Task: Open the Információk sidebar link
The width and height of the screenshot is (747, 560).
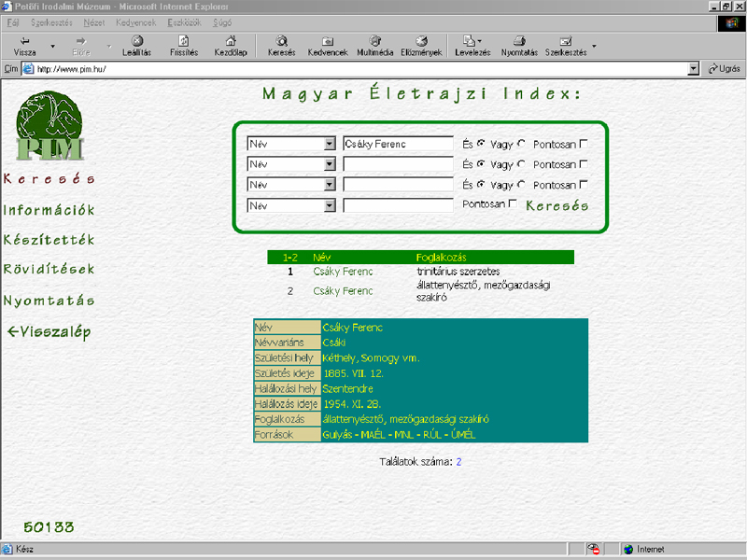Action: coord(49,210)
